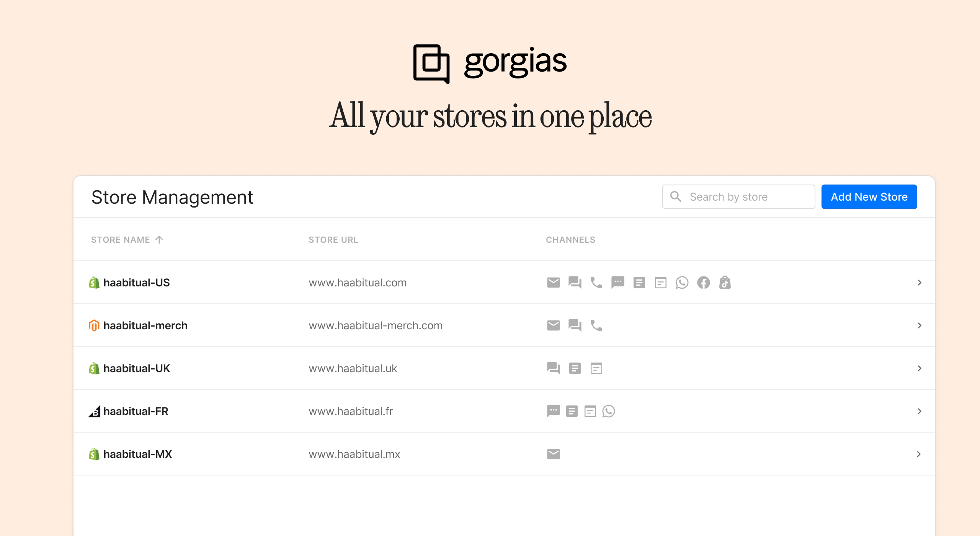Click the TikTok Shop icon for haabitual-US
This screenshot has height=536, width=980.
click(x=725, y=283)
